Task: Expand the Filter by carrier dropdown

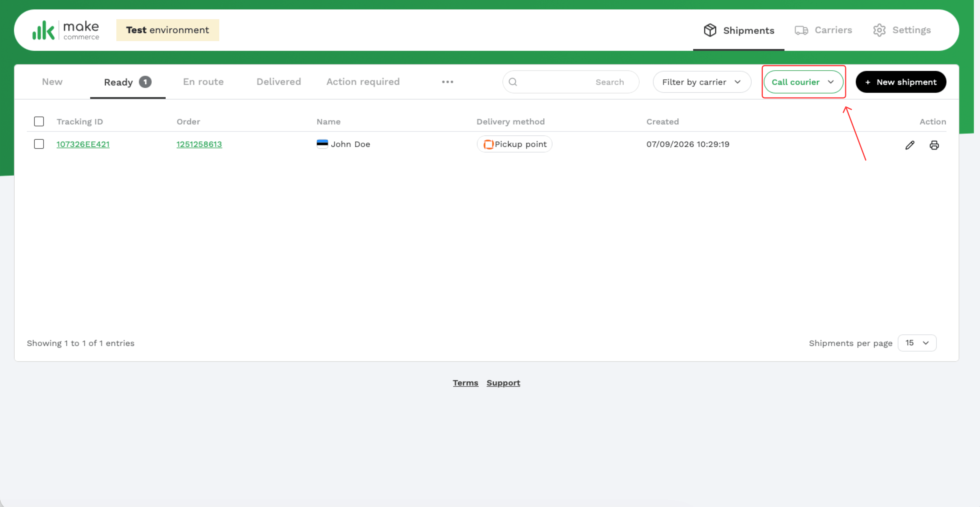Action: point(702,82)
